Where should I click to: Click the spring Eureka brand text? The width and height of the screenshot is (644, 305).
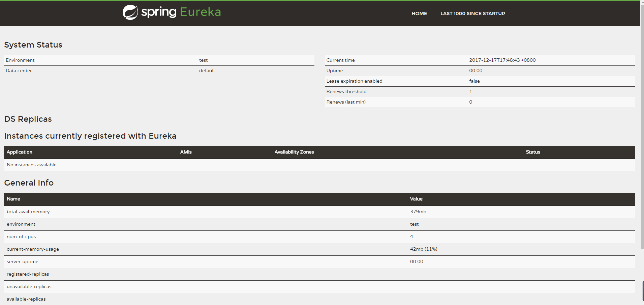pos(181,12)
